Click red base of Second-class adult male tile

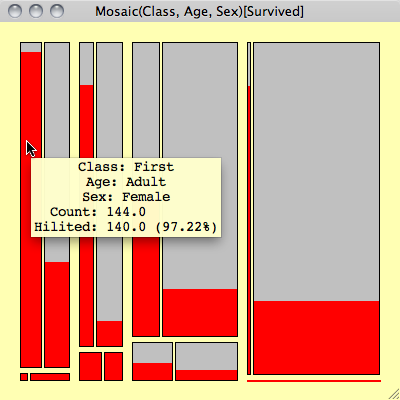click(x=109, y=333)
